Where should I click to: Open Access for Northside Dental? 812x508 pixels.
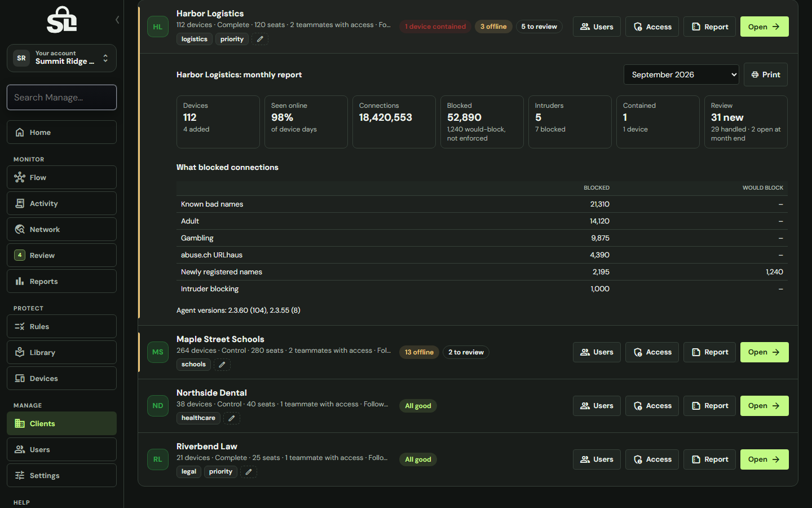[x=652, y=406]
